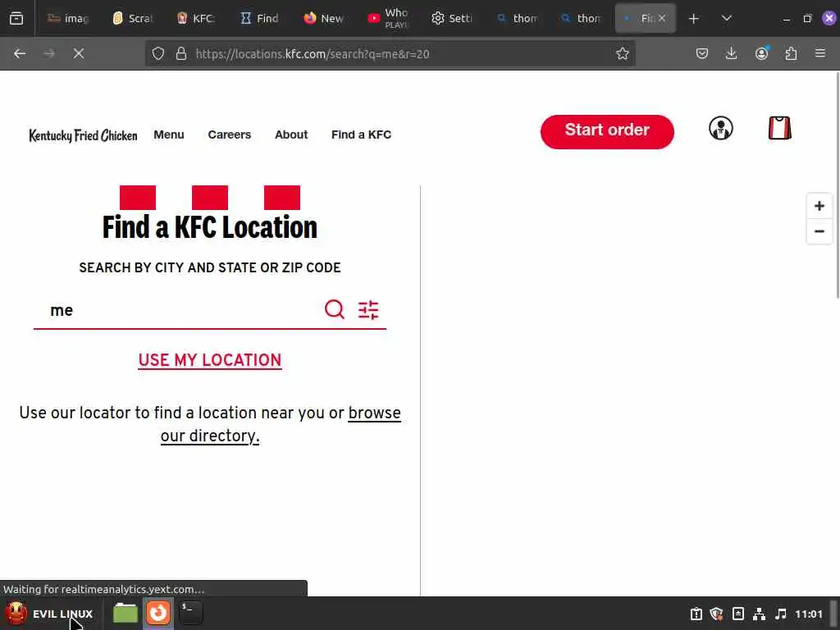
Task: Zoom in on the map
Action: click(819, 206)
